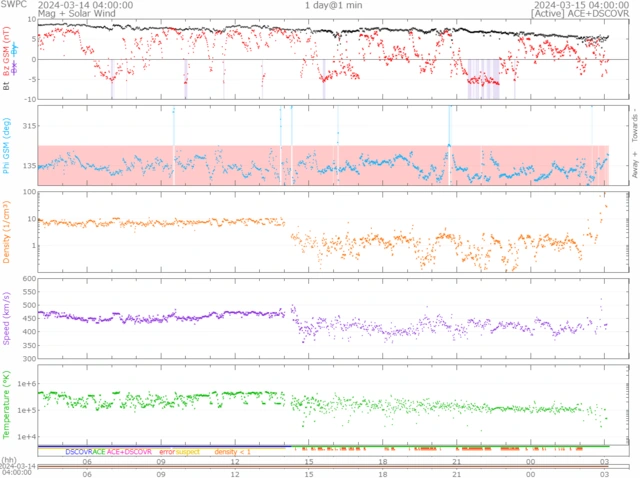Click the SWPC label in top corner
Image resolution: width=640 pixels, height=478 pixels.
pos(13,5)
